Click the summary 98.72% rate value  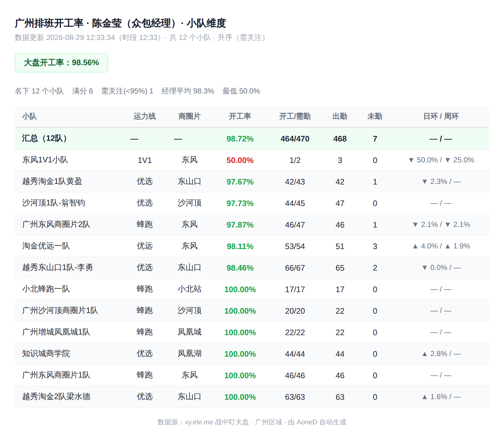click(x=240, y=139)
